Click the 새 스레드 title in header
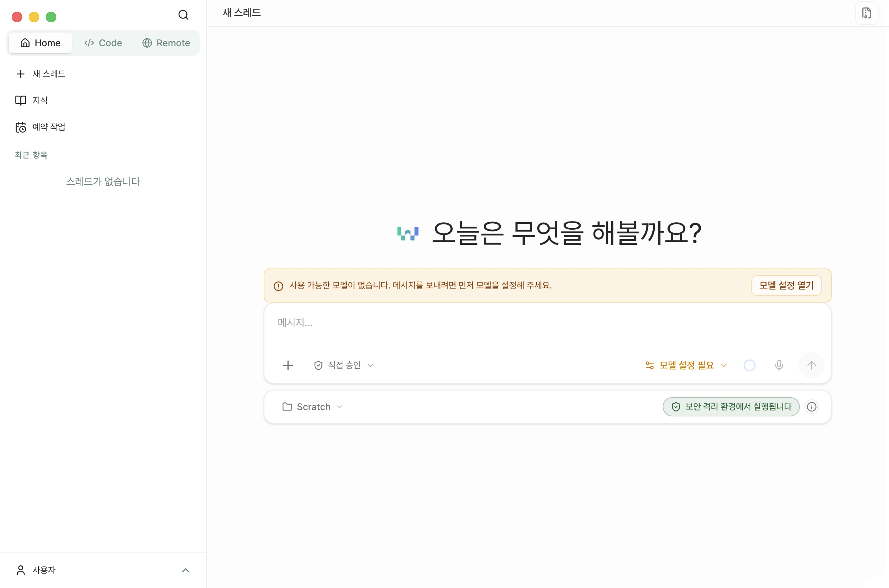Image resolution: width=889 pixels, height=588 pixels. click(241, 13)
